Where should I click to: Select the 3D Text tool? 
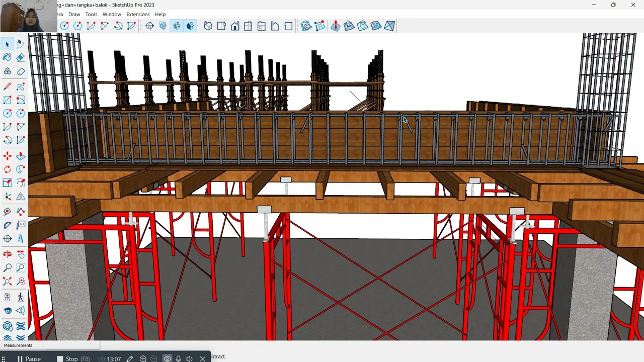pyautogui.click(x=21, y=238)
